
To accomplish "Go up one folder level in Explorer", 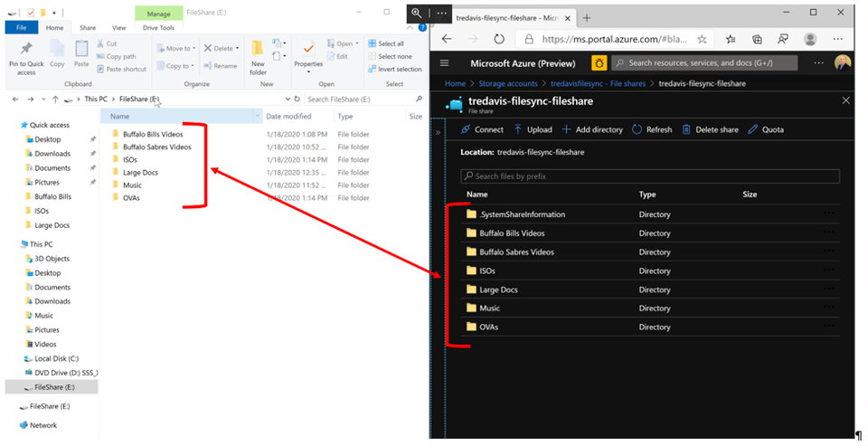I will pos(55,100).
